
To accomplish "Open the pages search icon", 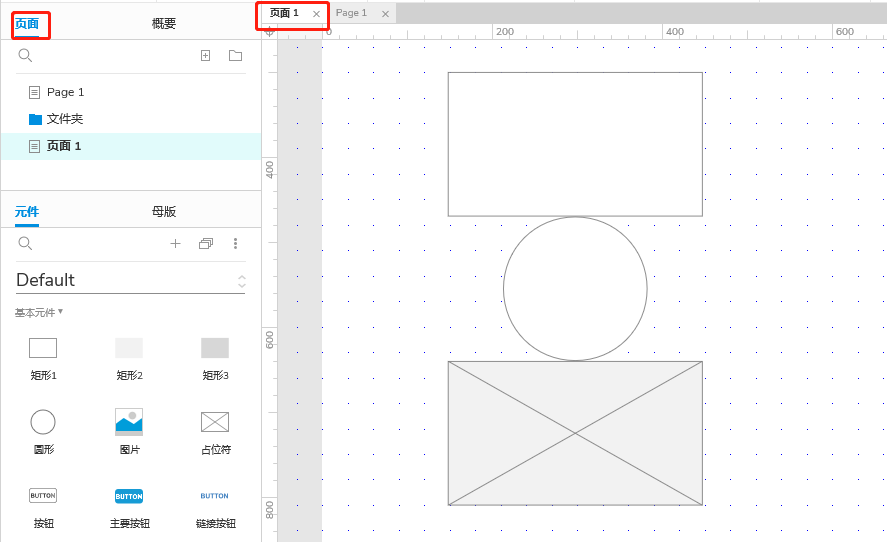I will (25, 55).
